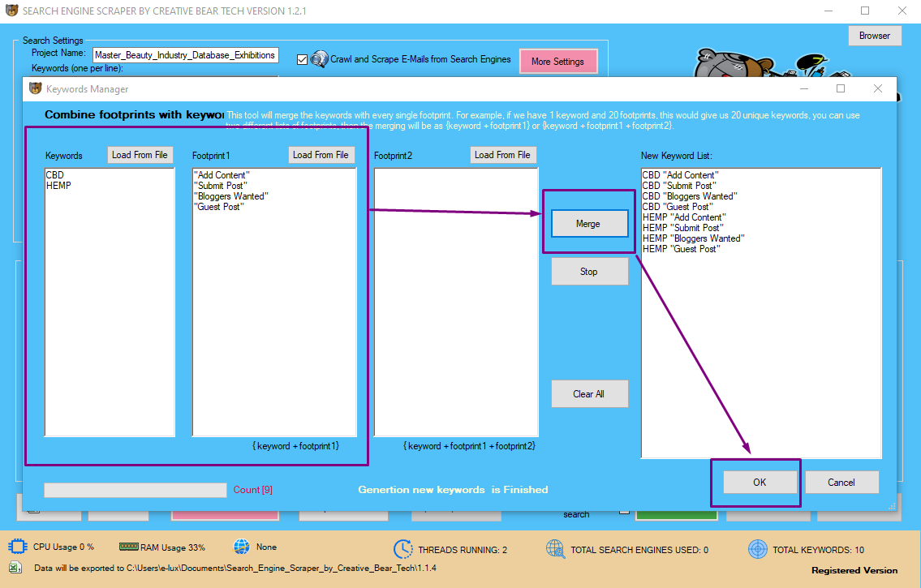The image size is (921, 588).
Task: Toggle Crawl and Scrape E-Mails checkbox
Action: [x=302, y=59]
